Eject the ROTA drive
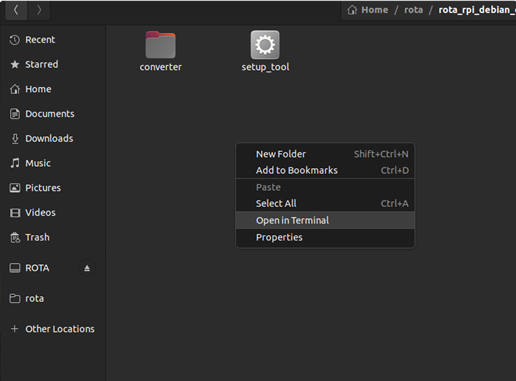The width and height of the screenshot is (516, 381). (x=87, y=268)
